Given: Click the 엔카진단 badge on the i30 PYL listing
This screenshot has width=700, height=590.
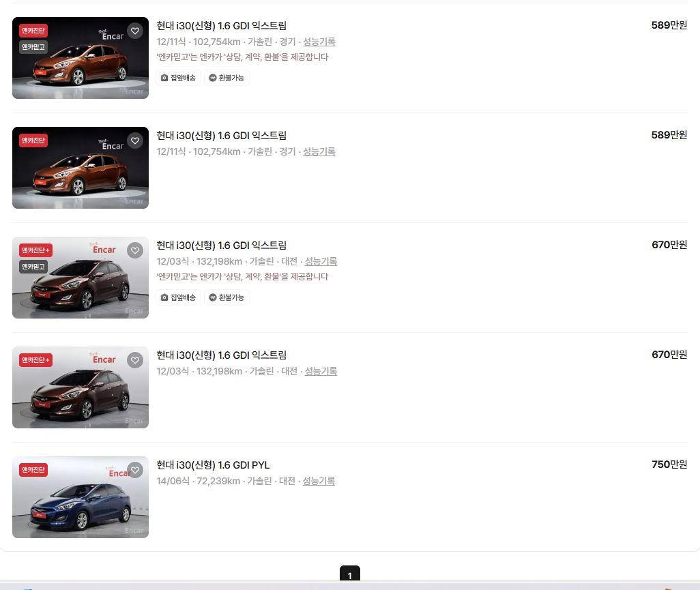Looking at the screenshot, I should (x=34, y=469).
